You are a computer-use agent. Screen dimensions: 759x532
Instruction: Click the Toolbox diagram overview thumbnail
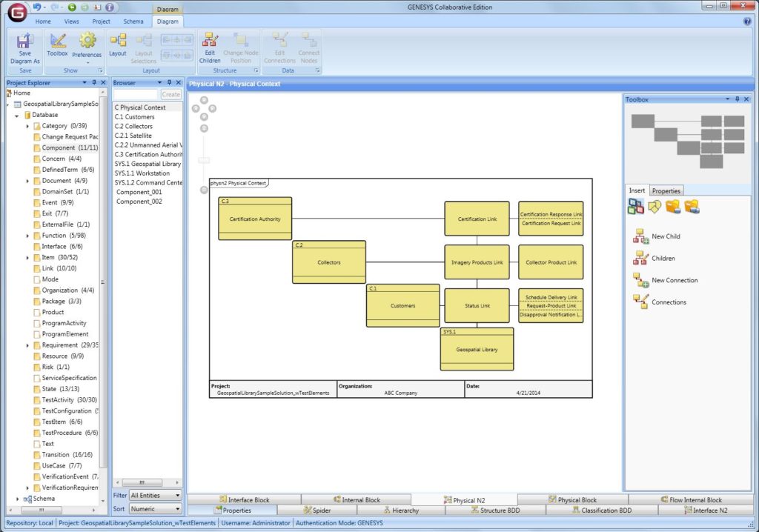pos(687,140)
